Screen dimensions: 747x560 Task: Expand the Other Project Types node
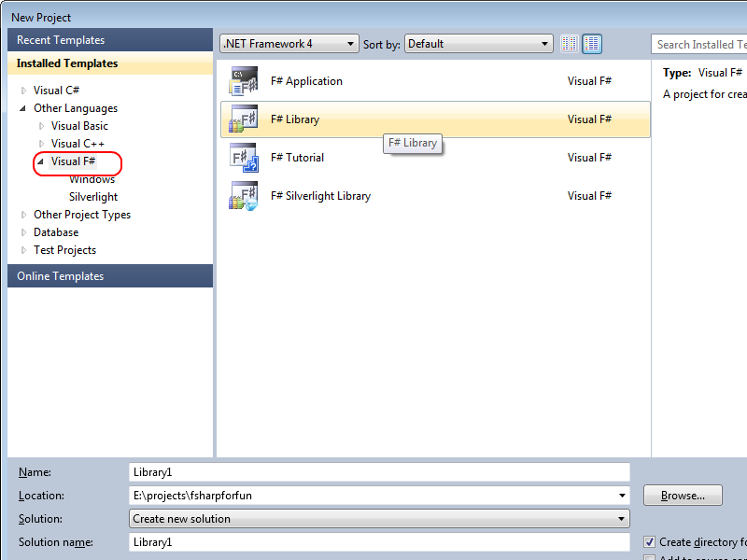pyautogui.click(x=23, y=215)
